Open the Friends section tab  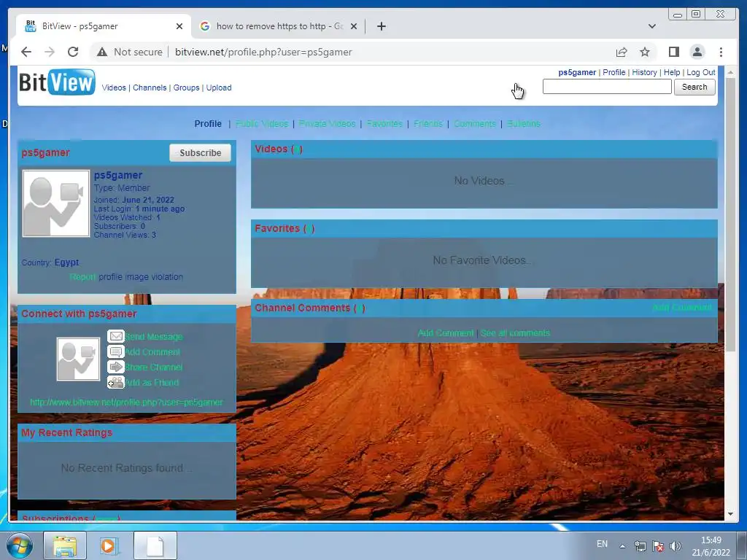427,124
